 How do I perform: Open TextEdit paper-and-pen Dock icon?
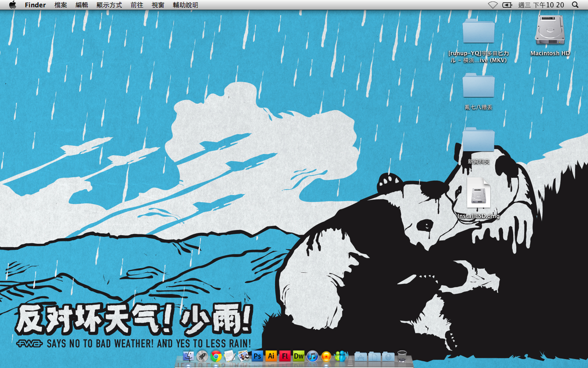click(x=230, y=356)
